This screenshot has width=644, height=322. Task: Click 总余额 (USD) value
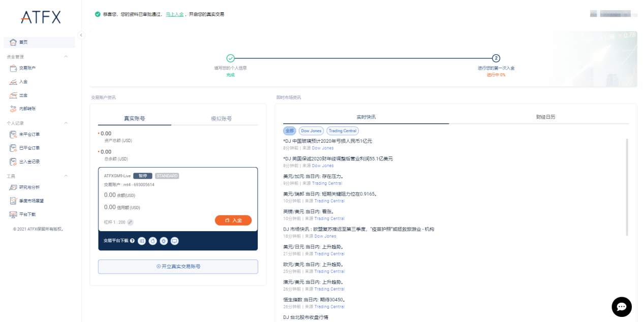pyautogui.click(x=106, y=152)
